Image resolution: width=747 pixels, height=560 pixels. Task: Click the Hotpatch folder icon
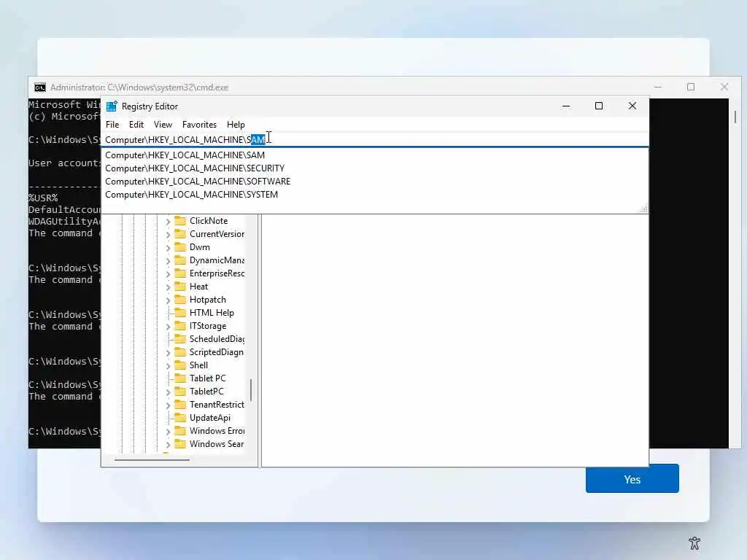point(180,300)
